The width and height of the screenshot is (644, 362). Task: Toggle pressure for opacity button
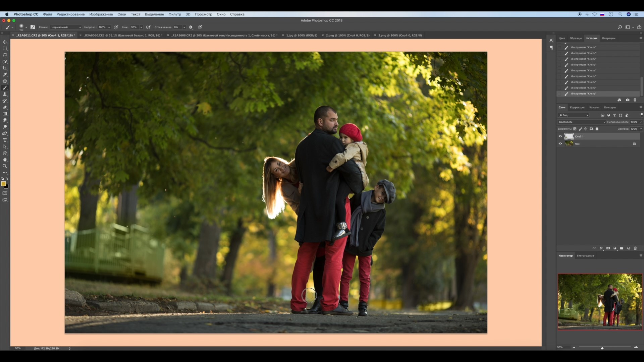pyautogui.click(x=116, y=27)
